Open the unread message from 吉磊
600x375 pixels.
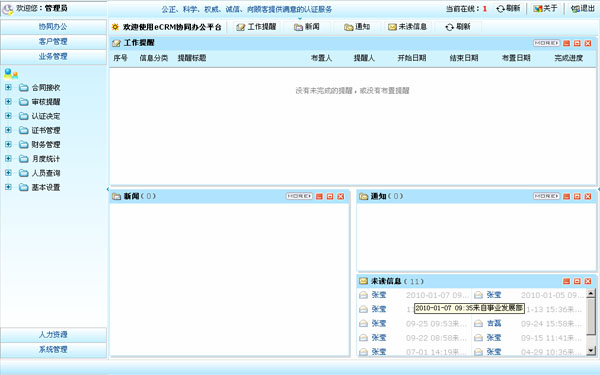[494, 324]
